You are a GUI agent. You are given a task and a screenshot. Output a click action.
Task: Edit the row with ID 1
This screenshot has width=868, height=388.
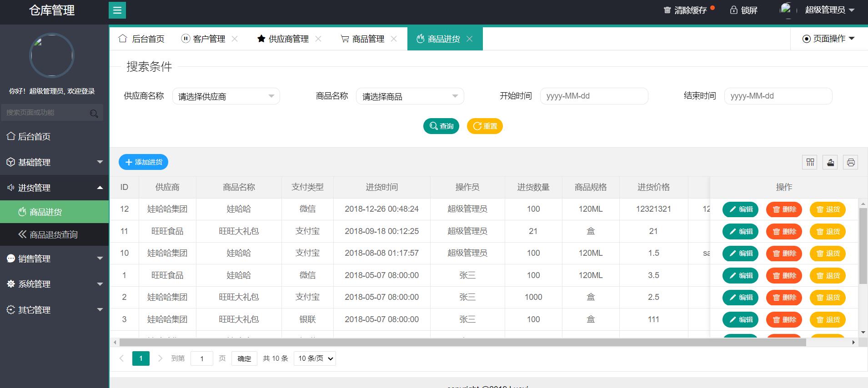point(740,275)
